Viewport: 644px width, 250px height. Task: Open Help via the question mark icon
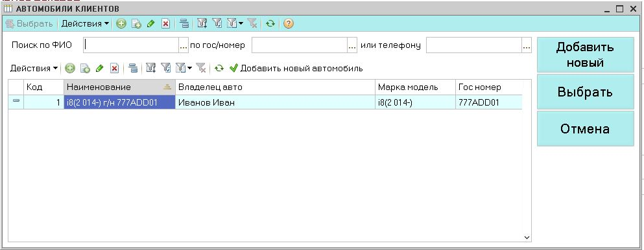(x=289, y=24)
